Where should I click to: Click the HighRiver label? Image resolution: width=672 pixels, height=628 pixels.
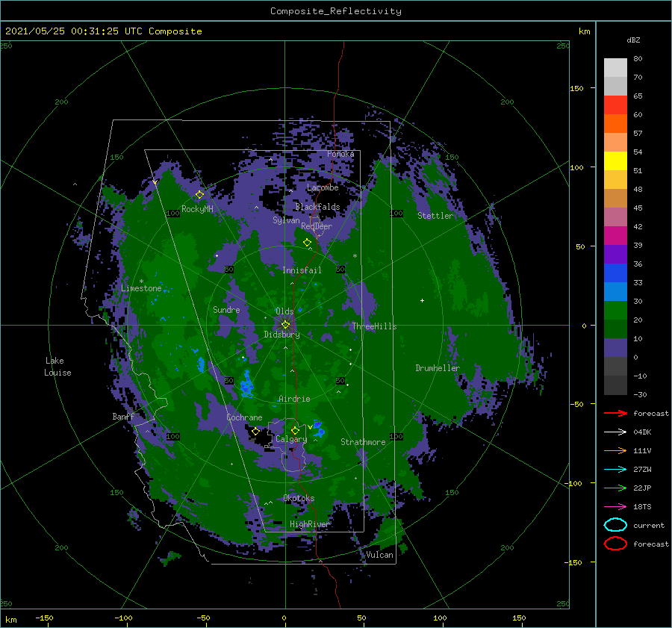pyautogui.click(x=309, y=524)
